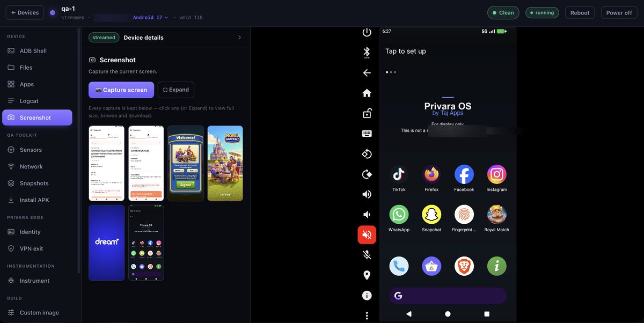Open the TikTok app on the phone
This screenshot has width=644, height=323.
(399, 174)
